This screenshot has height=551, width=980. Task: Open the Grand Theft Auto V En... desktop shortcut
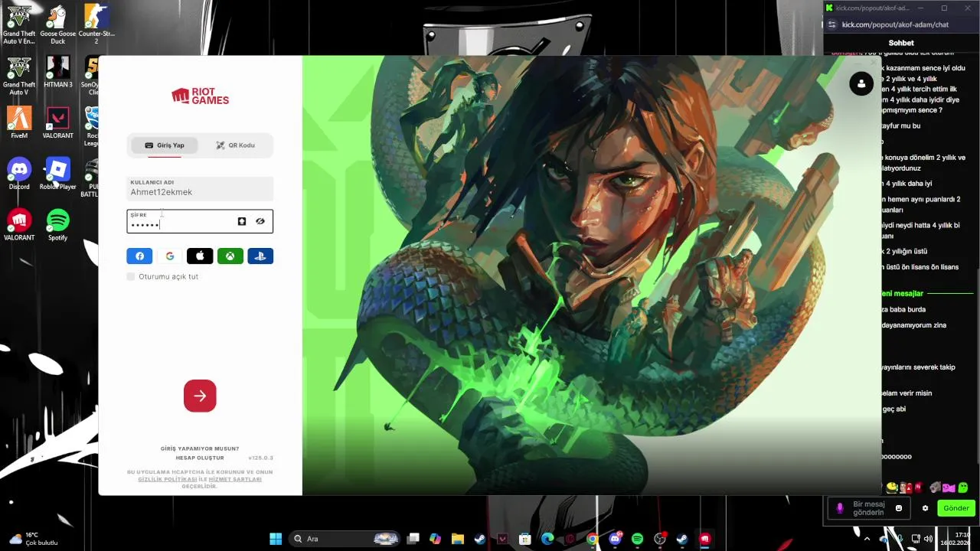(19, 25)
